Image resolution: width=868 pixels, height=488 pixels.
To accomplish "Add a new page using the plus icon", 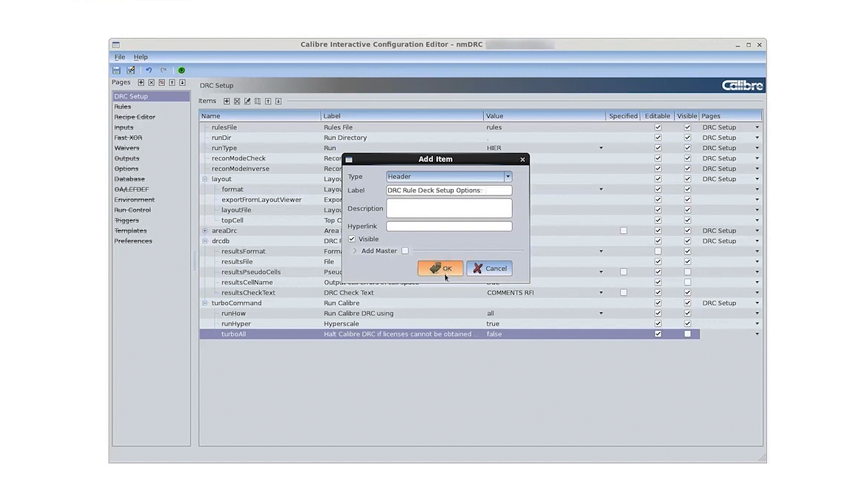I will (x=141, y=83).
